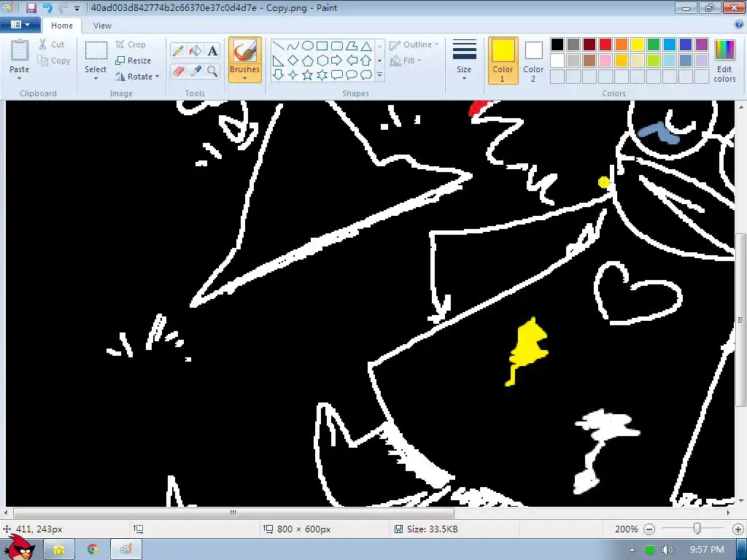Viewport: 747px width, 560px height.
Task: Click the Undo arrow in title bar
Action: click(x=47, y=7)
